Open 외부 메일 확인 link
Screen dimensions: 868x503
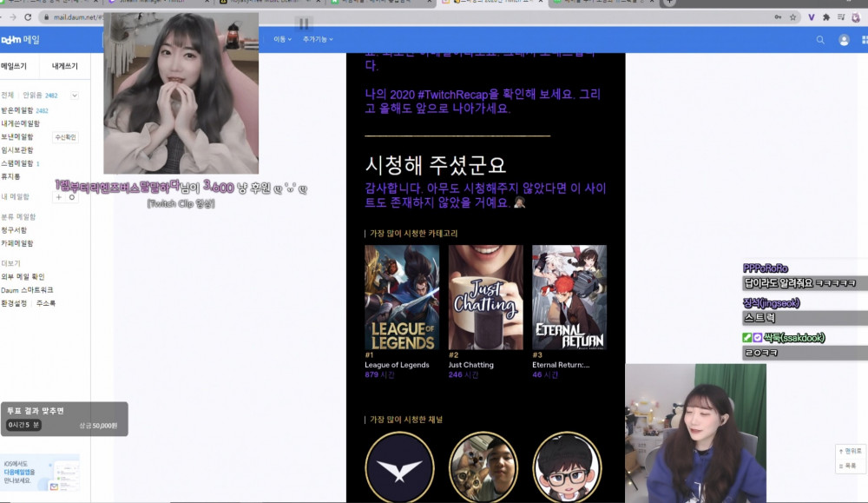(23, 276)
